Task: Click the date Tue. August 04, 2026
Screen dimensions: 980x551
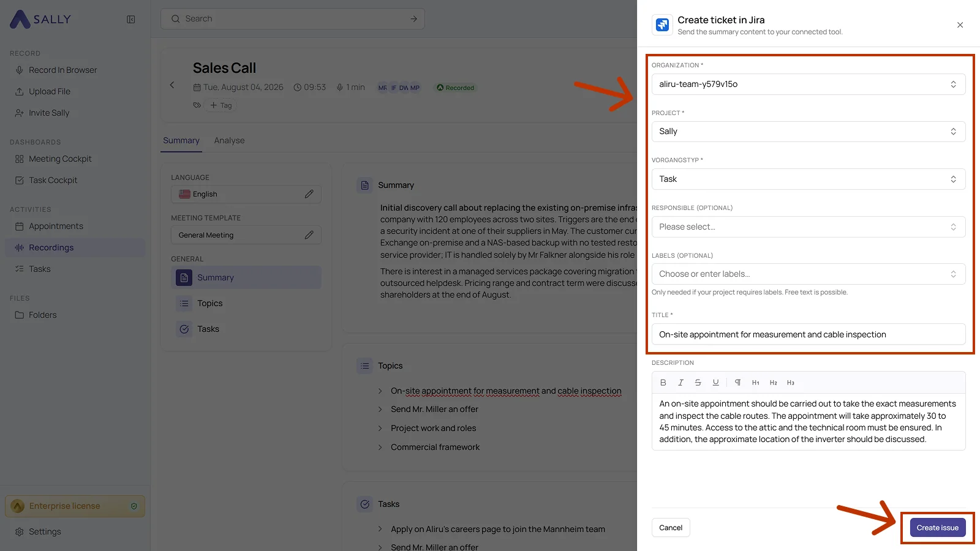Action: pyautogui.click(x=243, y=88)
